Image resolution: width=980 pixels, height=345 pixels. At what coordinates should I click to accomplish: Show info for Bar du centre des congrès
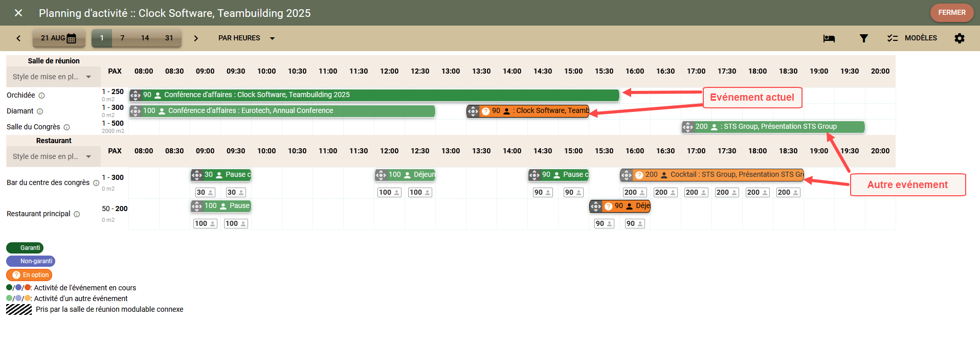(96, 183)
